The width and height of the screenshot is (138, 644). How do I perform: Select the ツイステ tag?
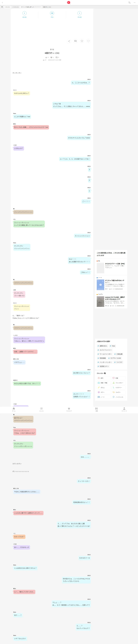tap(118, 362)
